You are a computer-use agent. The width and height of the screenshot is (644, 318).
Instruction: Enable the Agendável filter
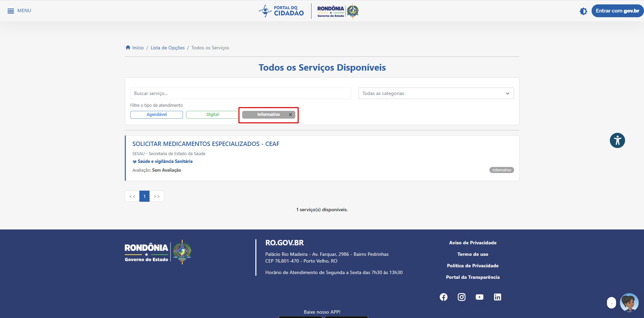157,115
